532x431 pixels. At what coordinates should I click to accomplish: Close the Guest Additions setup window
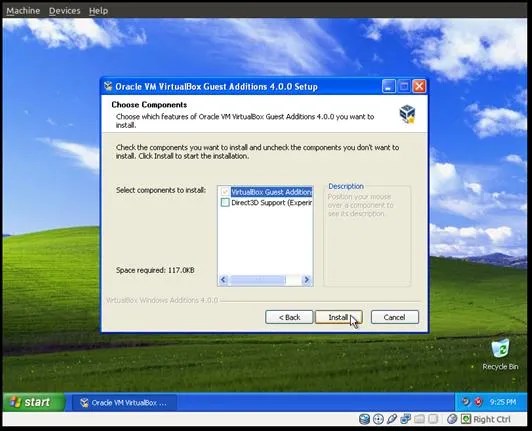(x=419, y=87)
